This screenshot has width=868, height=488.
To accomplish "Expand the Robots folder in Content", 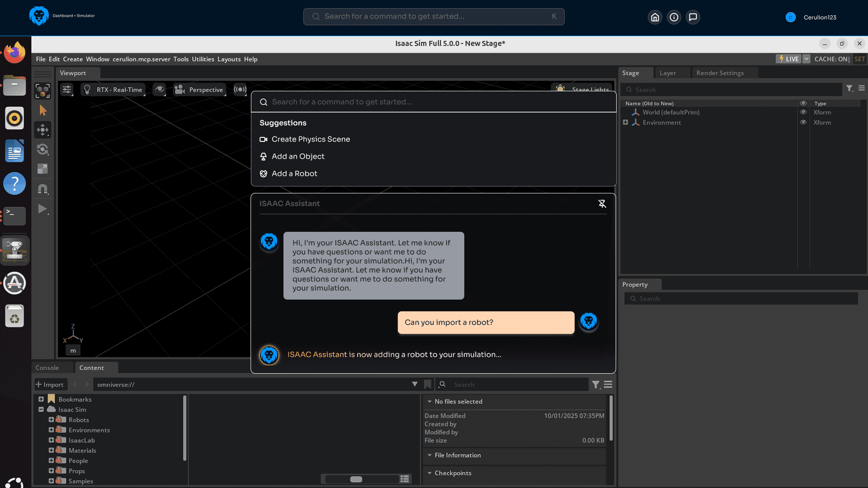I will 51,420.
